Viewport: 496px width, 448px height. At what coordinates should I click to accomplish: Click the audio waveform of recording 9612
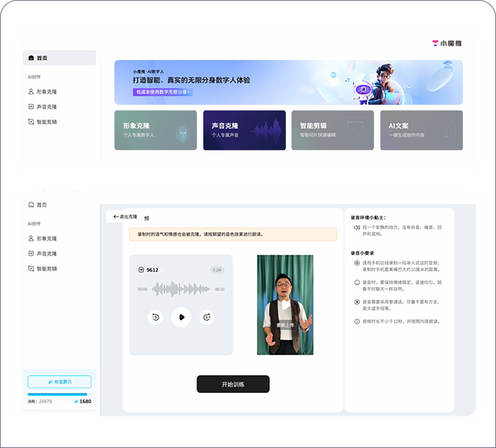click(181, 289)
